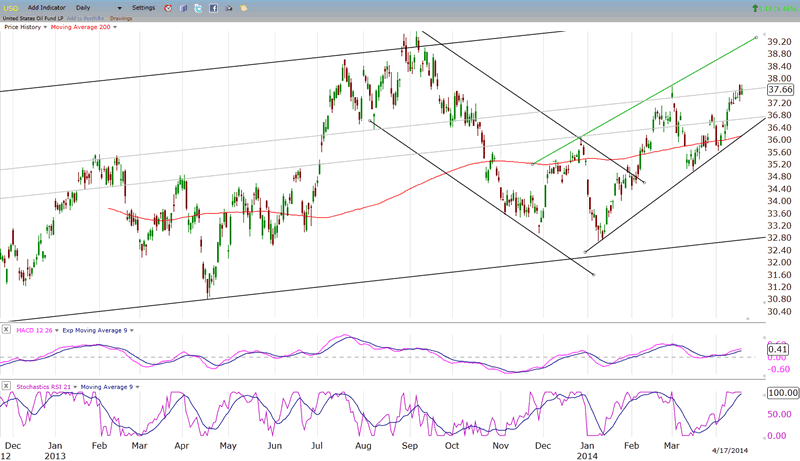Click the red alarm clock alert icon
Image resolution: width=800 pixels, height=461 pixels.
168,8
